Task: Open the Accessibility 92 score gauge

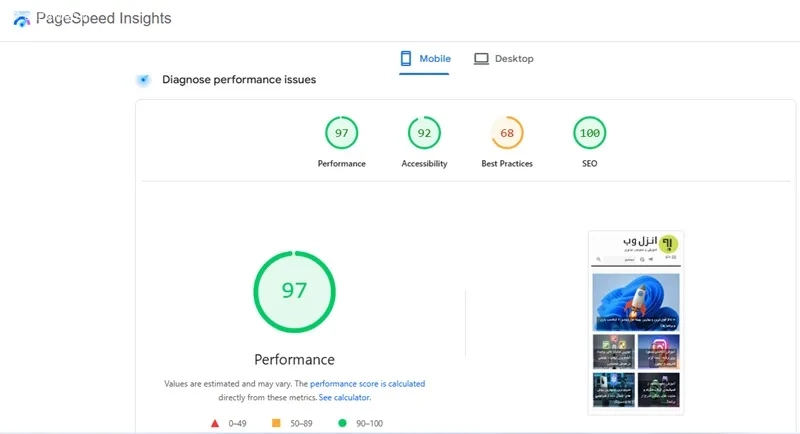Action: 424,133
